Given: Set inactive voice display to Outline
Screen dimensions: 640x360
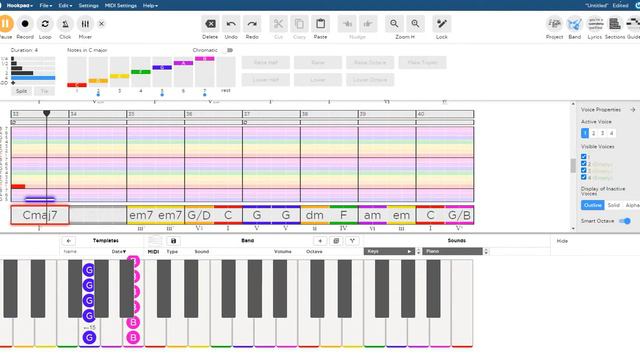Looking at the screenshot, I should (593, 205).
